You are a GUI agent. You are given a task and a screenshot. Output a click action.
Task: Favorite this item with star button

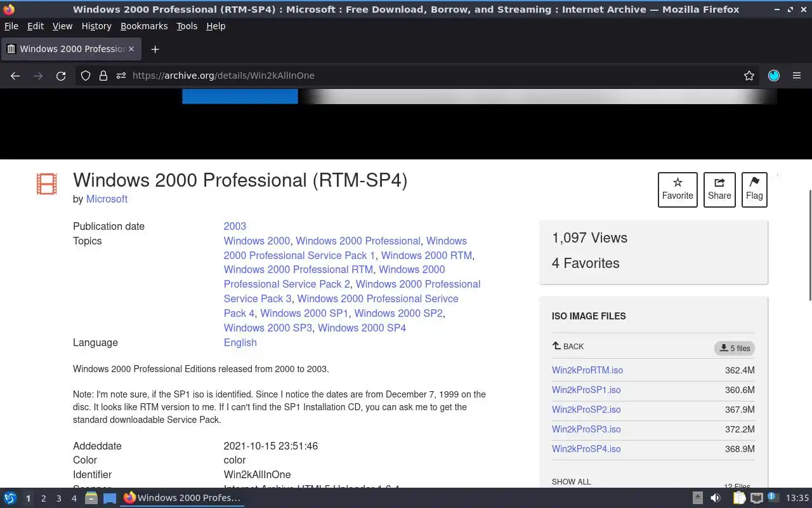pos(678,189)
